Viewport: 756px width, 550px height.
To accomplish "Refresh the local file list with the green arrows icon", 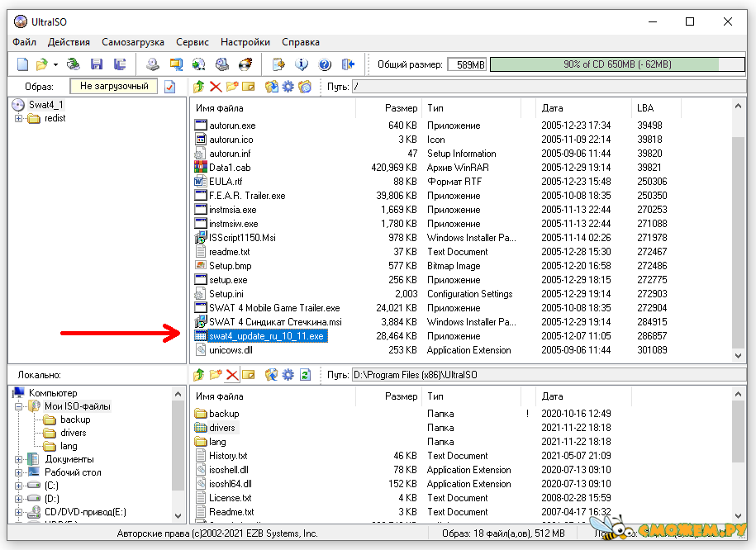I will [x=305, y=375].
